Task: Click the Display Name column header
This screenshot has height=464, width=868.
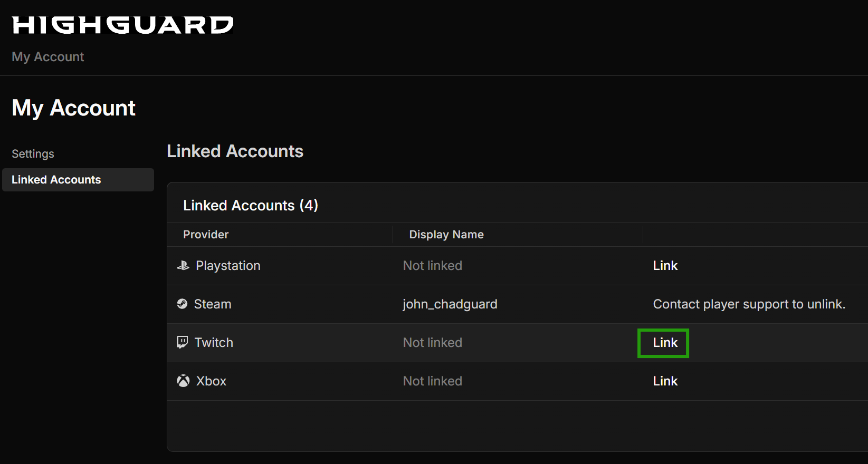Action: [446, 235]
